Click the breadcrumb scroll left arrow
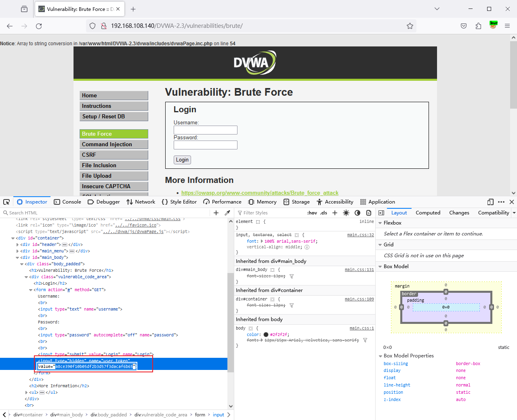The height and width of the screenshot is (420, 517). (x=4, y=415)
